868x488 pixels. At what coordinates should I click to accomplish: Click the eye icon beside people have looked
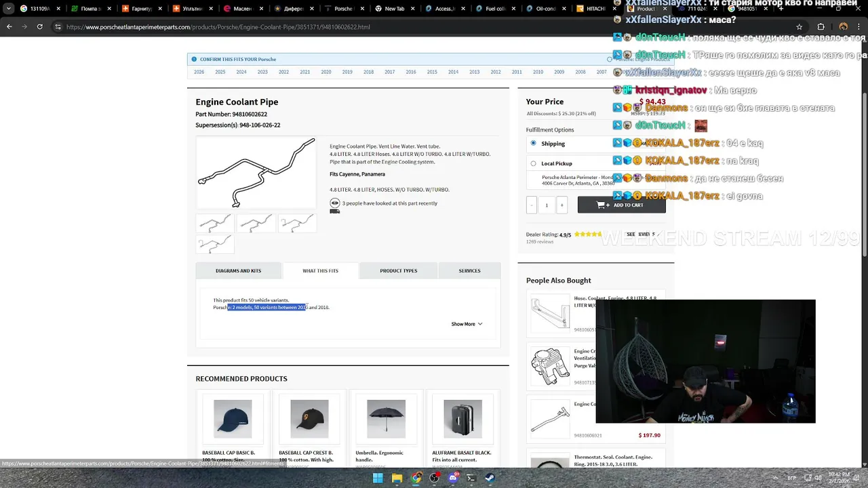(334, 203)
